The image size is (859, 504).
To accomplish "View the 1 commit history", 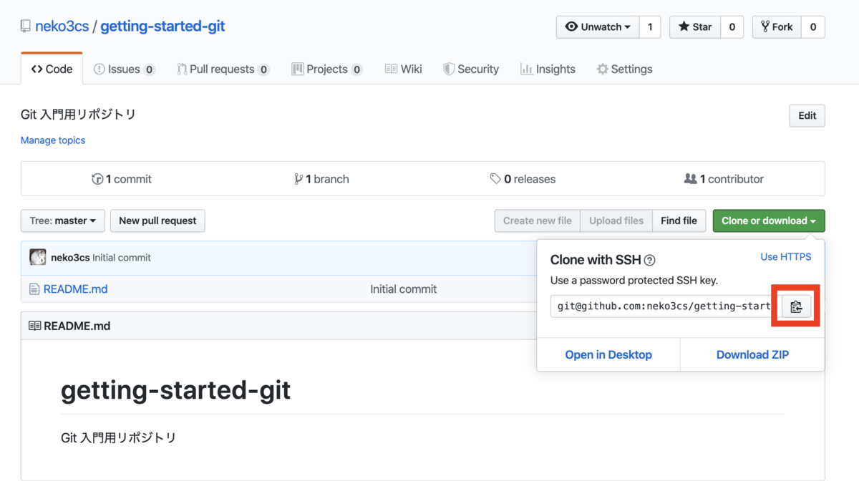I will [x=122, y=179].
